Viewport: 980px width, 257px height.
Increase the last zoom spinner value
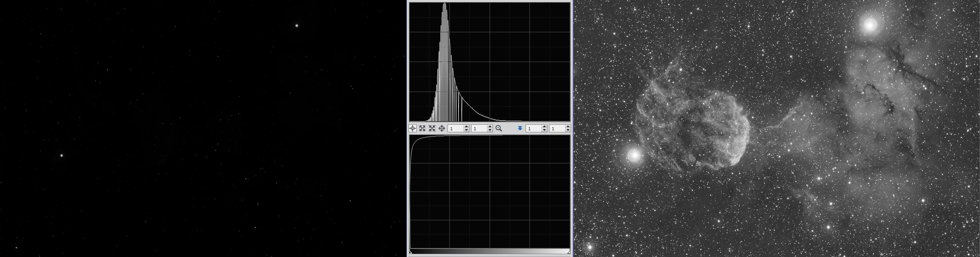[x=568, y=127]
